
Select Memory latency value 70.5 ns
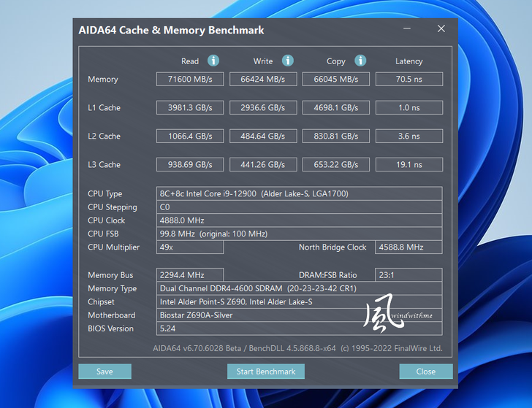408,79
